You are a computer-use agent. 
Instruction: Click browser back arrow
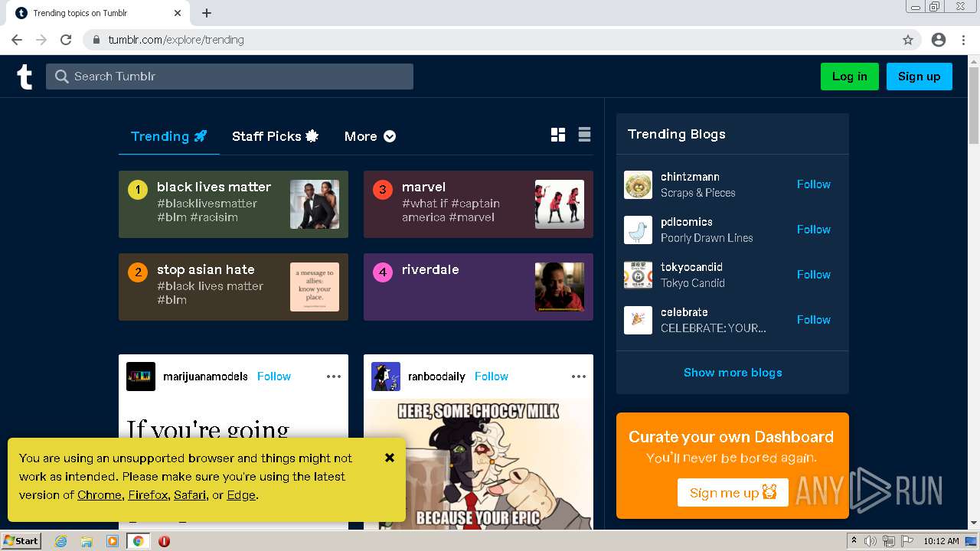(17, 40)
